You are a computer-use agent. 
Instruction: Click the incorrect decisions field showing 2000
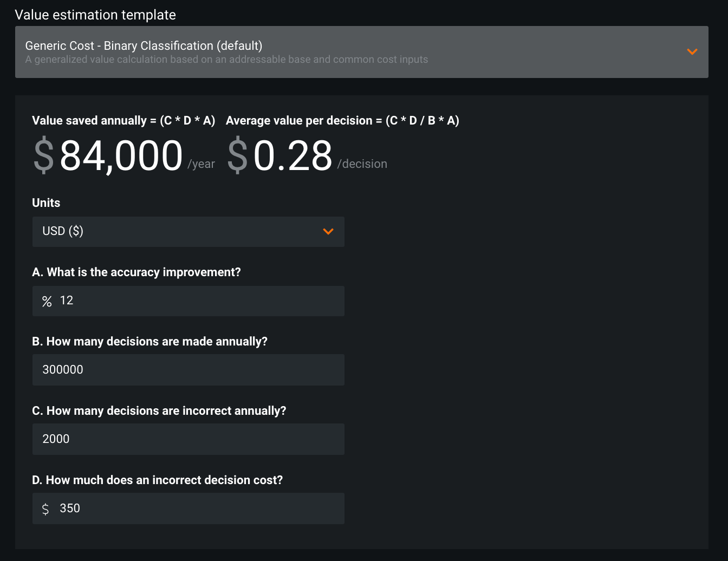click(x=188, y=439)
